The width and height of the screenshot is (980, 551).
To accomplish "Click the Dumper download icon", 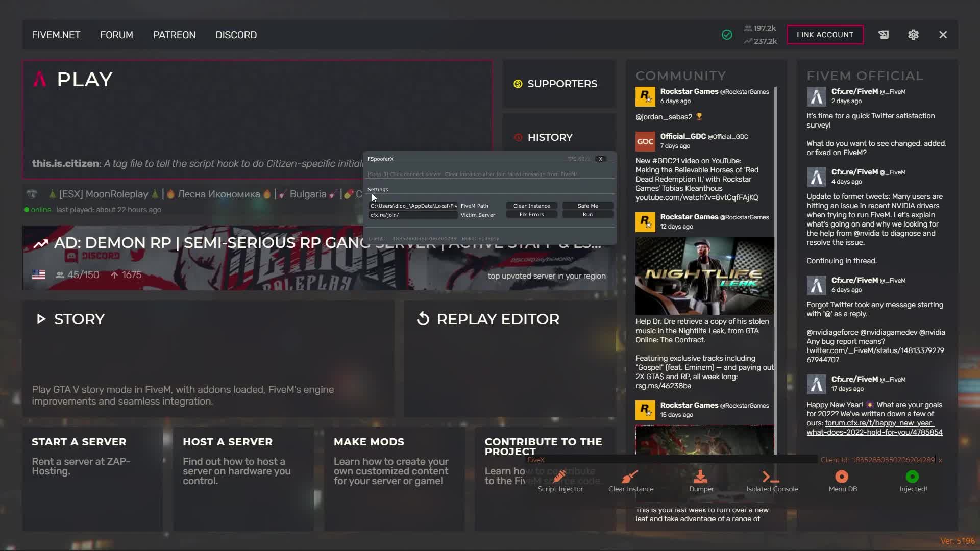I will pos(701,477).
